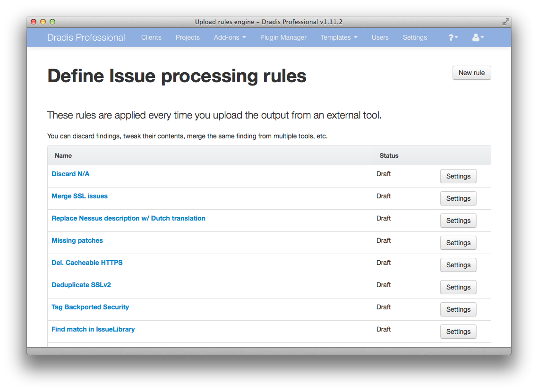Open the Discard N/A rule
Image resolution: width=538 pixels, height=392 pixels.
(70, 174)
